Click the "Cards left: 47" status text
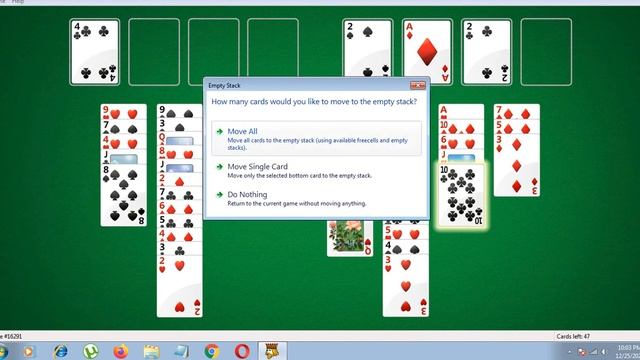Image resolution: width=640 pixels, height=360 pixels. click(x=573, y=336)
